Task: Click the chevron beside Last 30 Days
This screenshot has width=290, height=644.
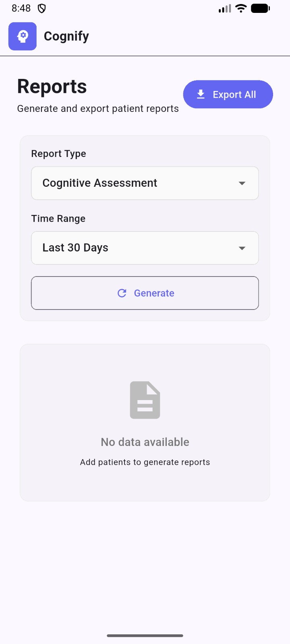Action: tap(242, 248)
